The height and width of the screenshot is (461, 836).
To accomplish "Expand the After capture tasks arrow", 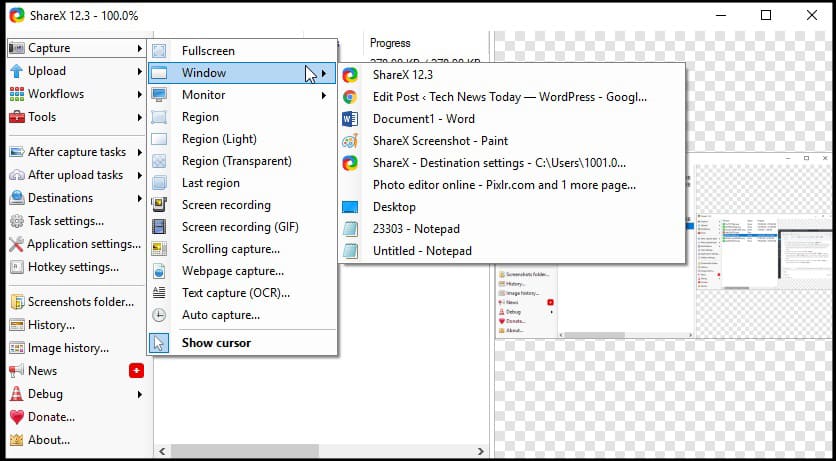I will coord(140,152).
